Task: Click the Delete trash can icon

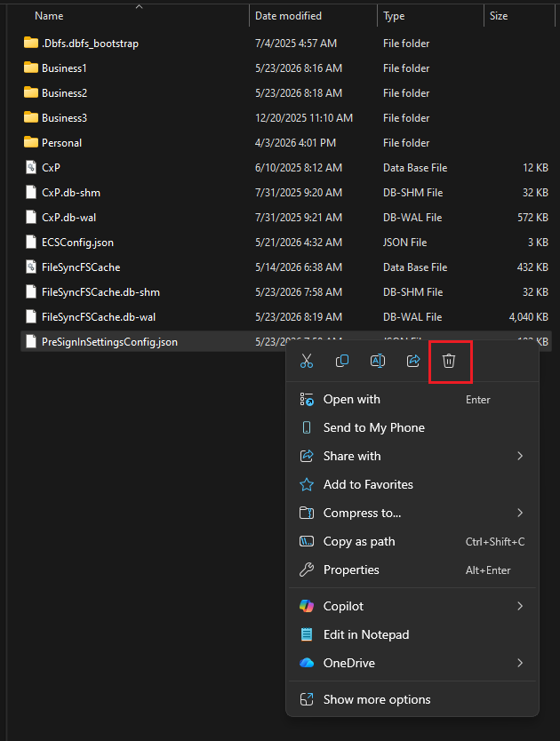Action: pos(449,361)
